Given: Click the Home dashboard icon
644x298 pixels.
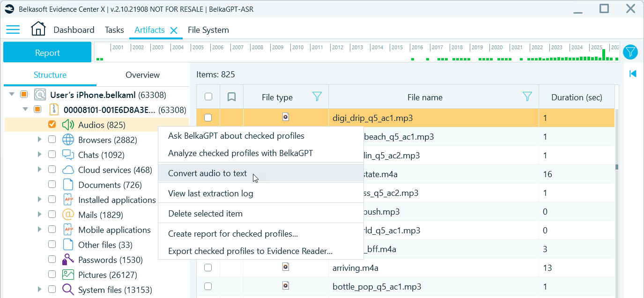Looking at the screenshot, I should click(x=38, y=30).
